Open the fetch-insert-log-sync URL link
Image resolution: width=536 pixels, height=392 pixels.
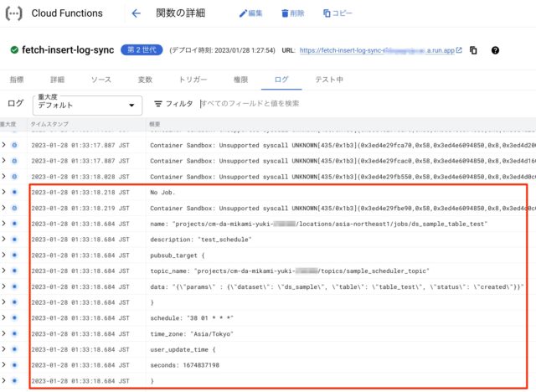[379, 50]
